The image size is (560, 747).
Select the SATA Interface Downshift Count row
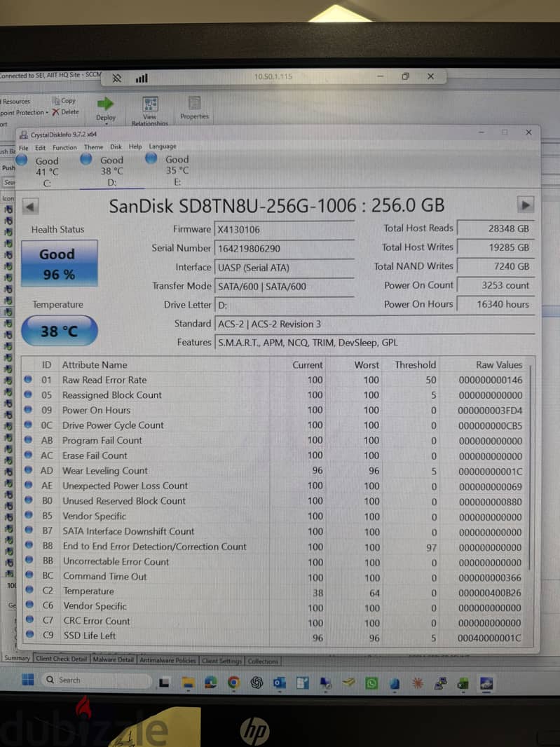click(275, 531)
